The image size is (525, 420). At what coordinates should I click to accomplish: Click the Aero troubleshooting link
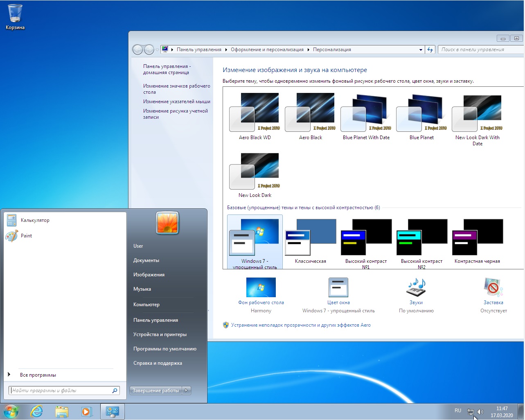pos(300,325)
